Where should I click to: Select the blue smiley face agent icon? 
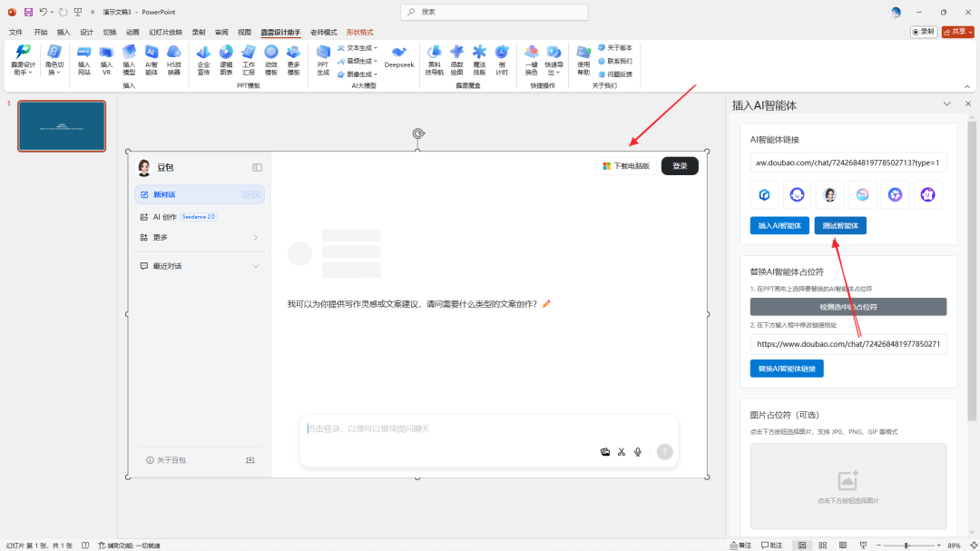click(x=797, y=194)
